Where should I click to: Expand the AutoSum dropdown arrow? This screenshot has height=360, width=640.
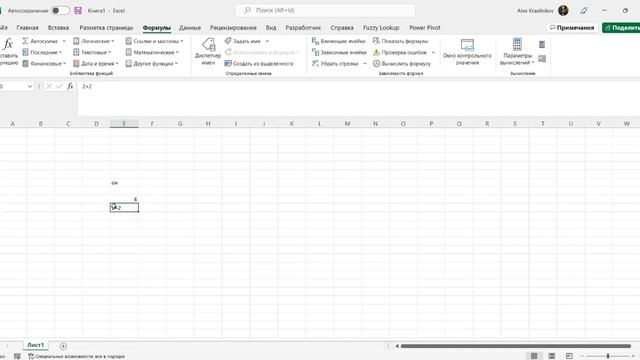64,41
